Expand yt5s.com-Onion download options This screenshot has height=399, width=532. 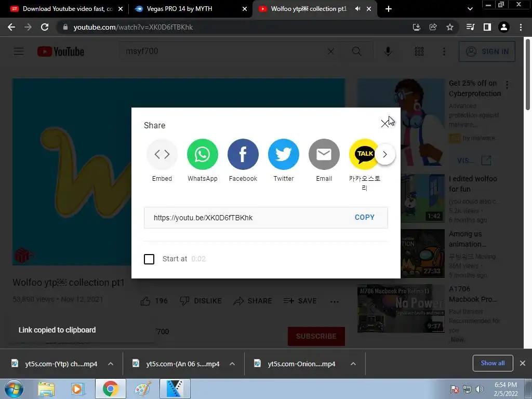coord(353,364)
